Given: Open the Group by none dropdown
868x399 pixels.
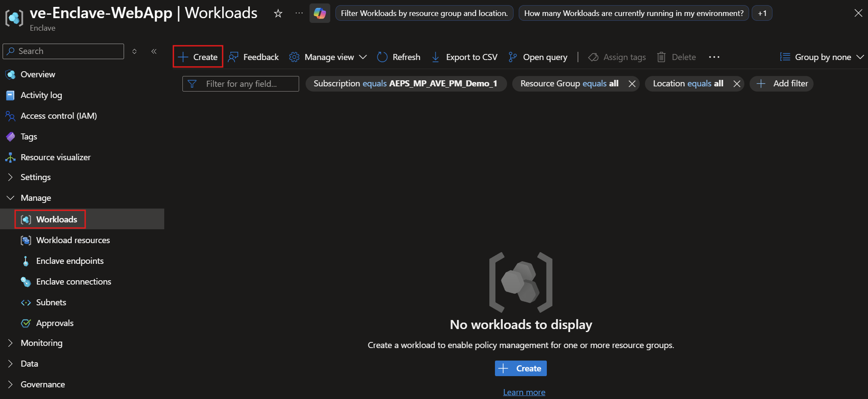Looking at the screenshot, I should point(822,57).
